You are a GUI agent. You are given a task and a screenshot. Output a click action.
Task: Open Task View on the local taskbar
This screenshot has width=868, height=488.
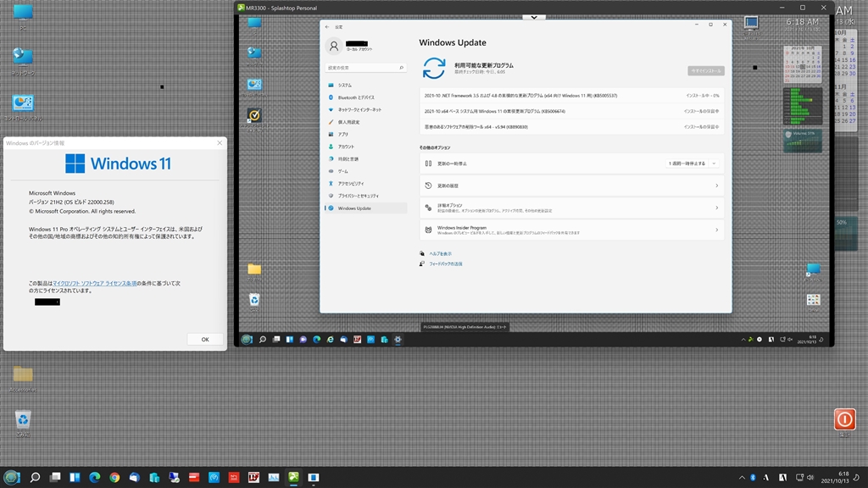pos(55,478)
